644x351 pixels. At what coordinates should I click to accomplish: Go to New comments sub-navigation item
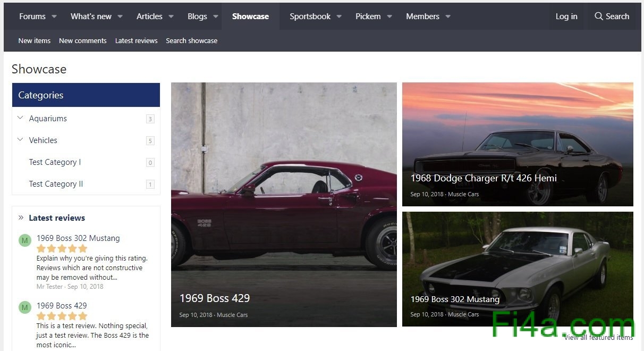82,41
